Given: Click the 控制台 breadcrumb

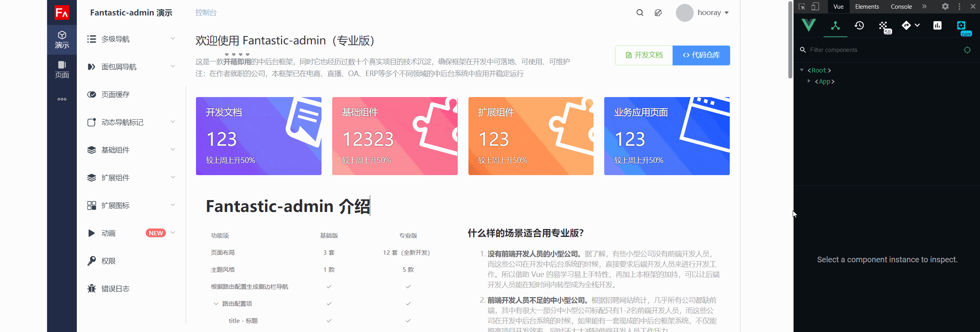Looking at the screenshot, I should (x=206, y=13).
